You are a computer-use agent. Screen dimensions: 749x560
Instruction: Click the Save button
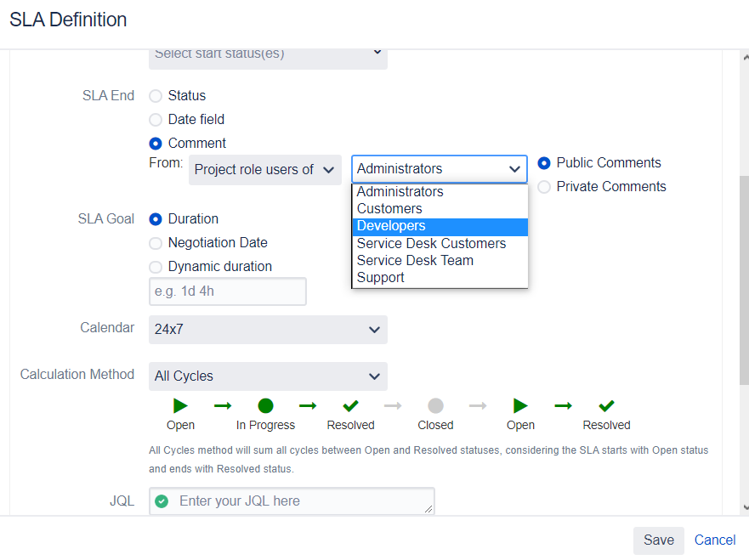coord(658,540)
